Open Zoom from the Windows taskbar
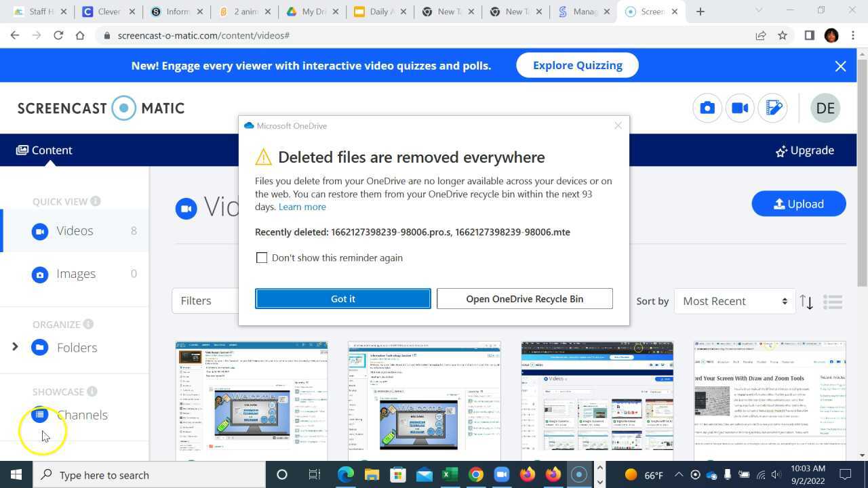868x488 pixels. 501,474
